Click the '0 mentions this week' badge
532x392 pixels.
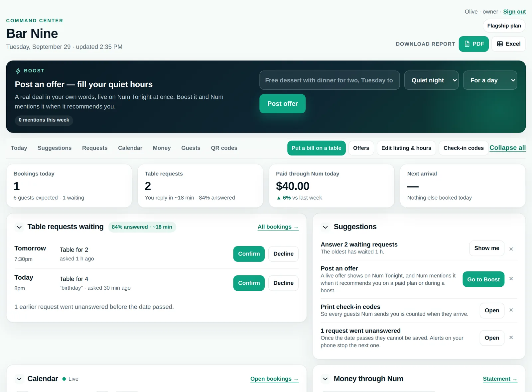click(x=44, y=120)
